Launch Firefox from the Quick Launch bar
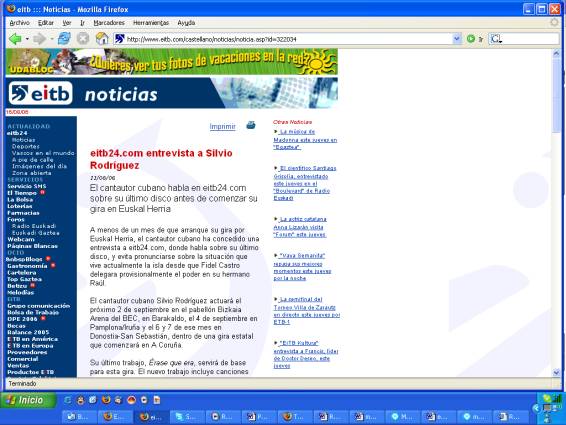The height and width of the screenshot is (425, 566). 106,400
